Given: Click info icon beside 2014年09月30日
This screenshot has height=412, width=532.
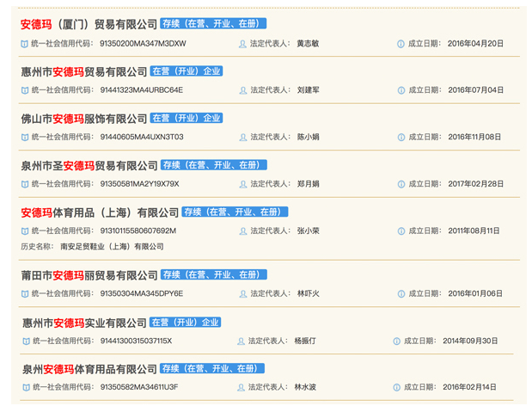Looking at the screenshot, I should (x=396, y=341).
